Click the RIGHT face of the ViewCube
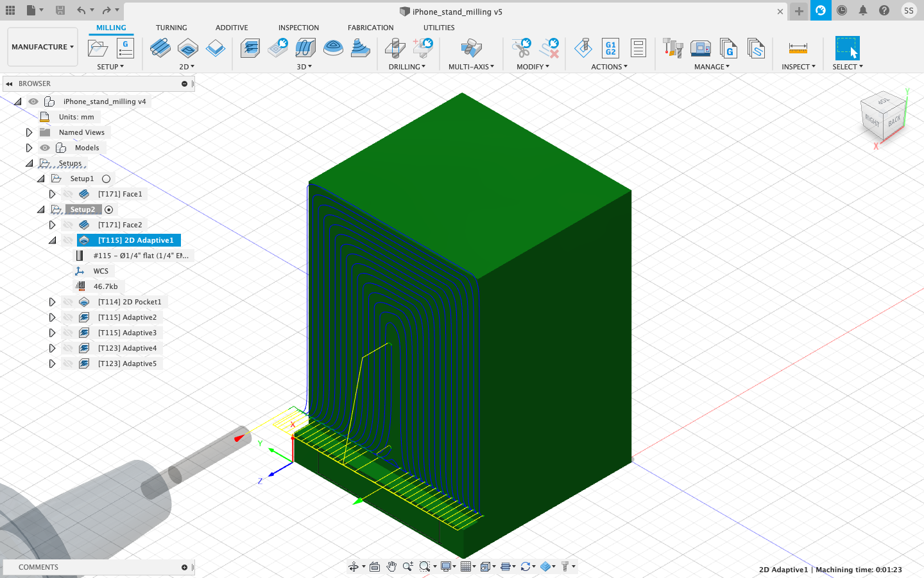924x578 pixels. click(x=872, y=120)
